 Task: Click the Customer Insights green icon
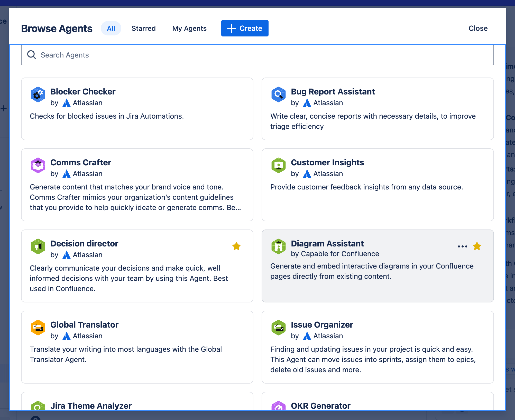pos(279,165)
